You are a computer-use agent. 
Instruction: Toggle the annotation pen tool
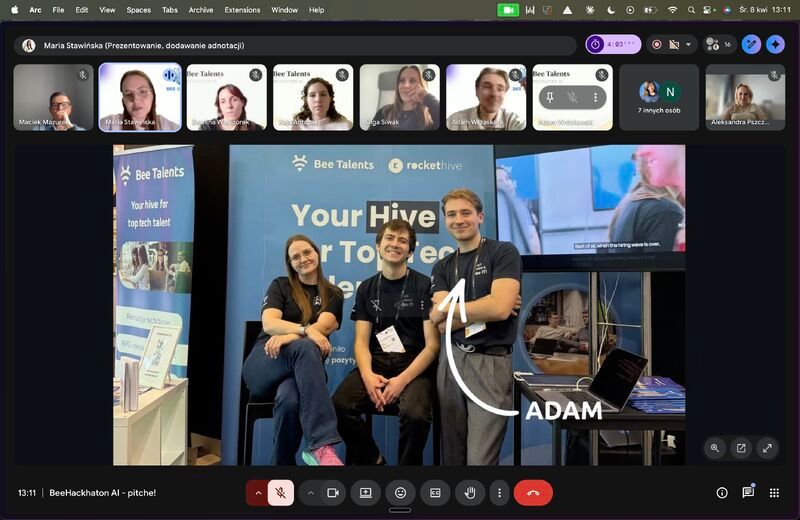pos(751,44)
